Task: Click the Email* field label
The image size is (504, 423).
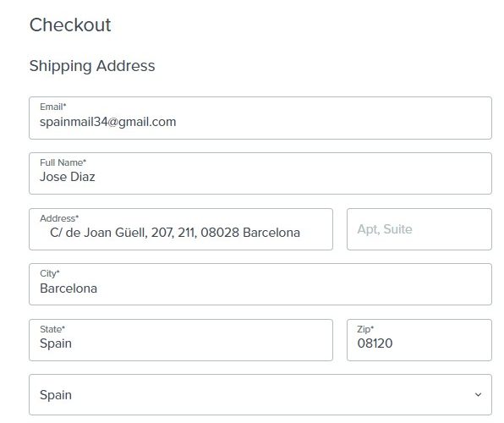Action: [x=53, y=107]
